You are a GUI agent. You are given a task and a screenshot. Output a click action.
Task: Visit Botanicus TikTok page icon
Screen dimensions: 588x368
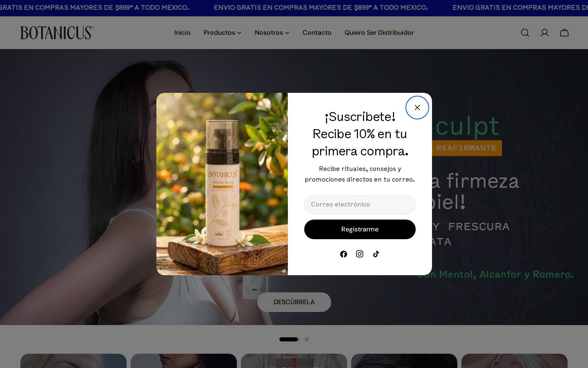point(376,254)
